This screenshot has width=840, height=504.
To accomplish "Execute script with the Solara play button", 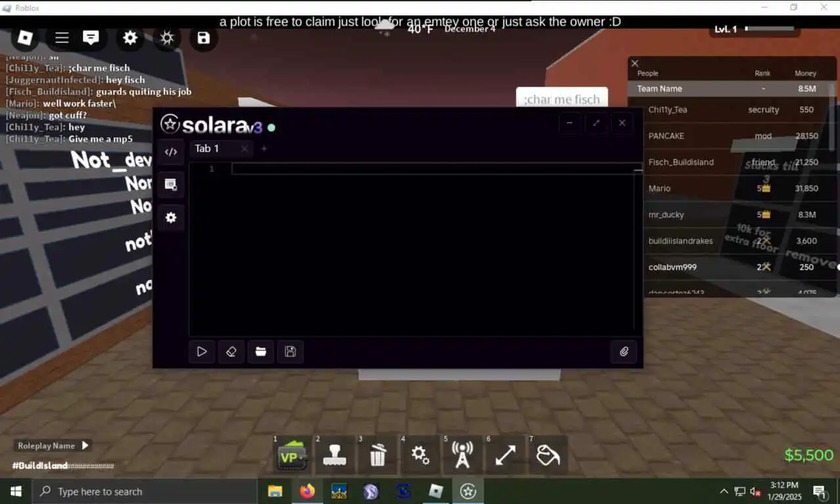I will click(x=201, y=352).
